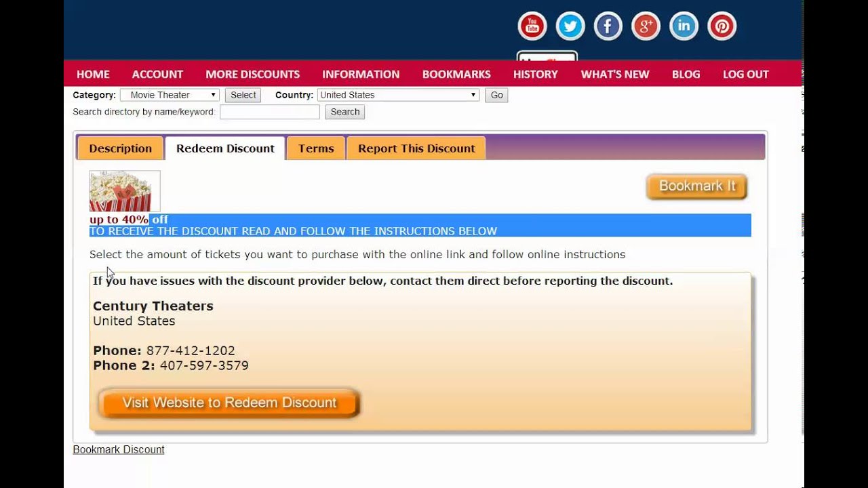This screenshot has width=868, height=488.
Task: Switch to the Terms tab
Action: 316,148
